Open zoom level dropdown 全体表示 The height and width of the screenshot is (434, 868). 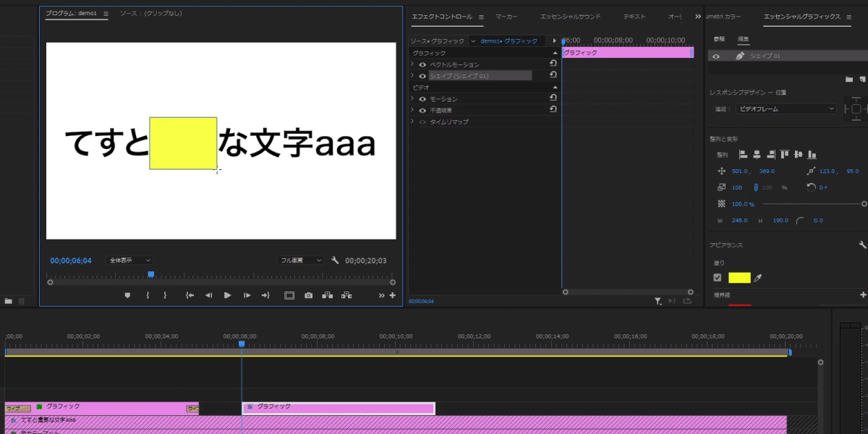pyautogui.click(x=130, y=260)
